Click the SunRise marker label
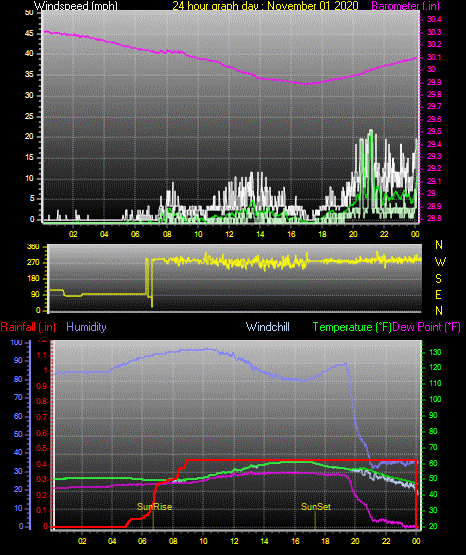Viewport: 466px width, 555px height. (x=155, y=507)
